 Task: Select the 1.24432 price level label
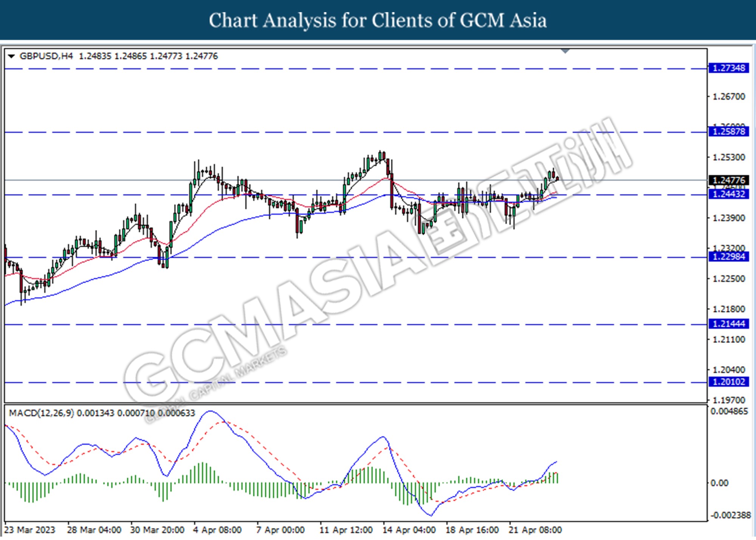728,194
